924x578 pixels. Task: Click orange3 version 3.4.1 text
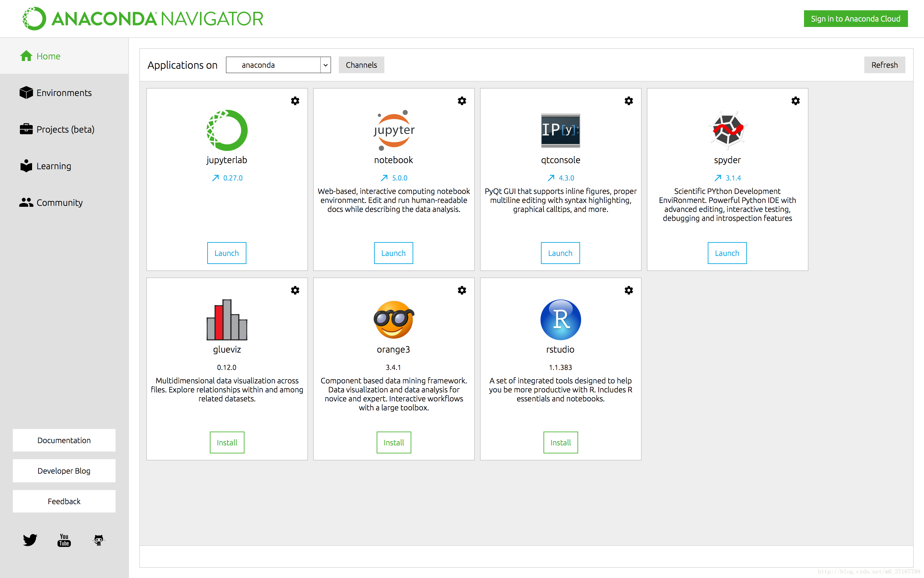coord(393,367)
